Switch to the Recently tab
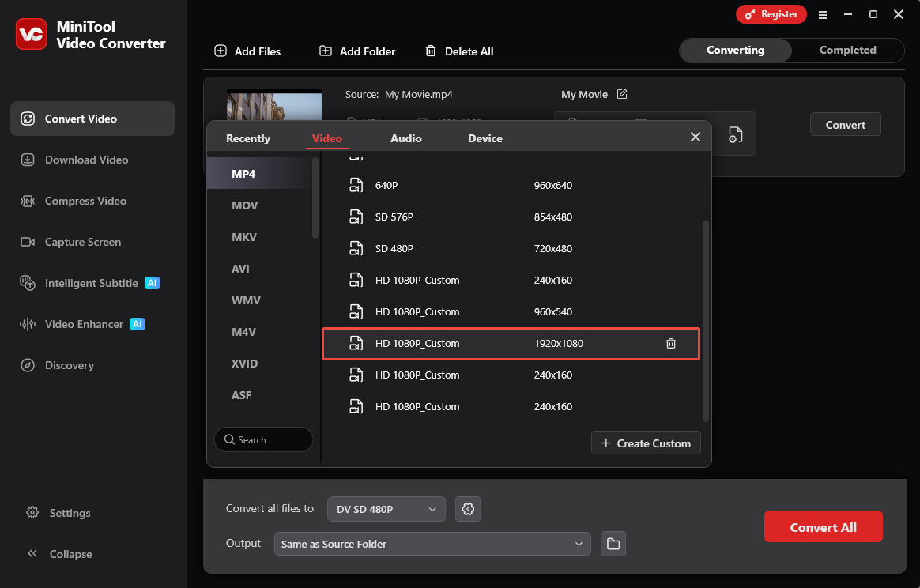 point(248,138)
